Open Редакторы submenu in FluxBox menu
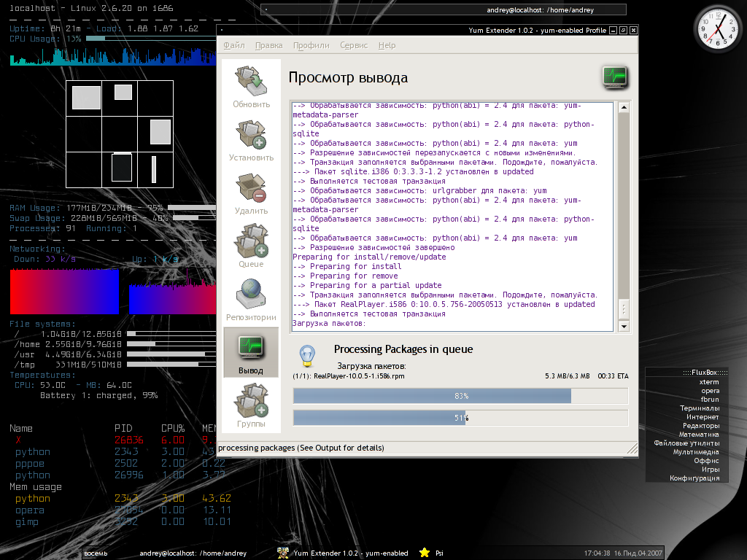The image size is (747, 560). click(701, 426)
